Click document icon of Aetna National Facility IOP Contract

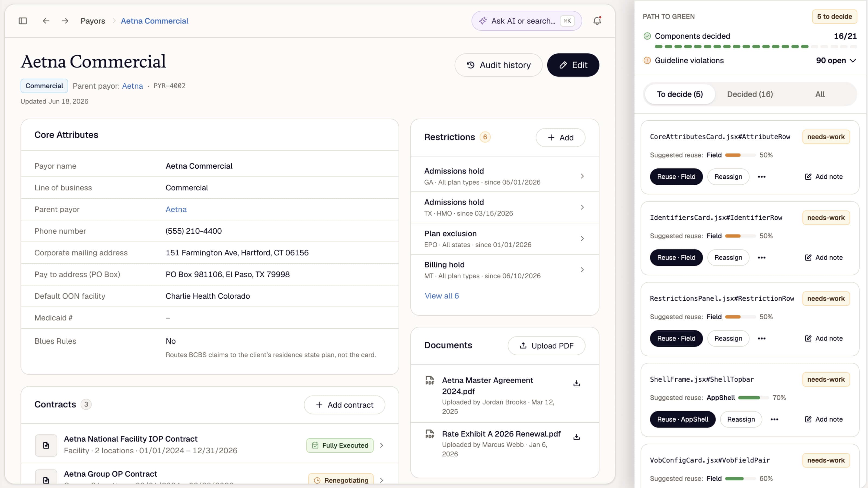point(46,445)
